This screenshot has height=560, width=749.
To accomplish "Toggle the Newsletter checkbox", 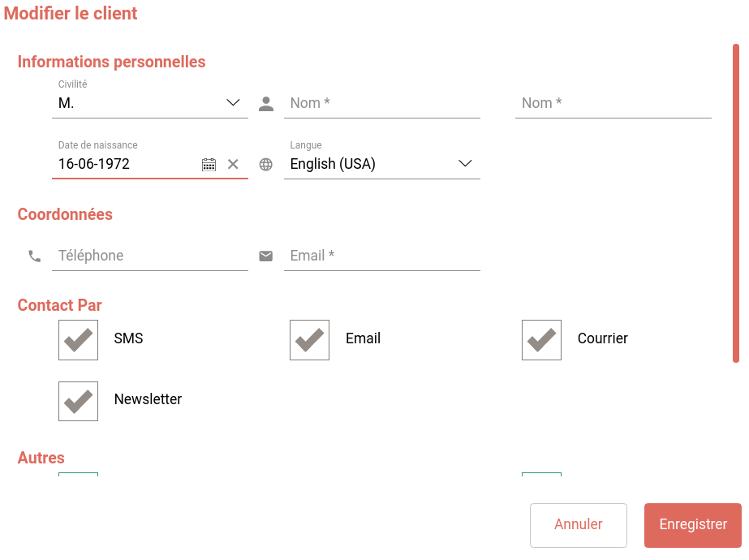I will (x=78, y=401).
